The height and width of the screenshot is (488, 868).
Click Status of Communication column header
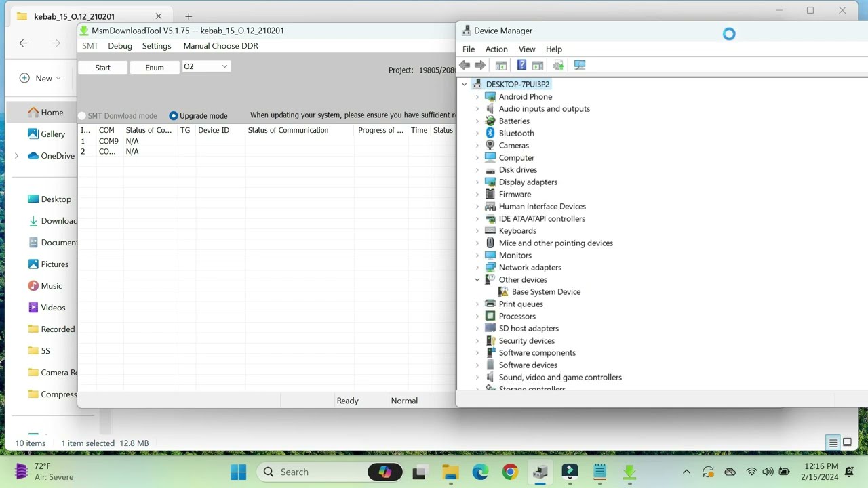point(288,130)
